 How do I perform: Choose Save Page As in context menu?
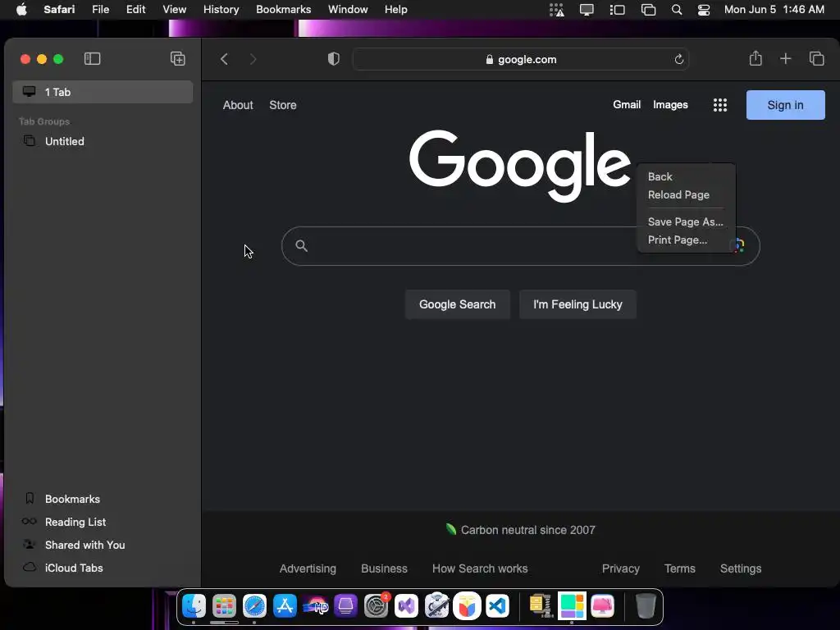(x=686, y=221)
